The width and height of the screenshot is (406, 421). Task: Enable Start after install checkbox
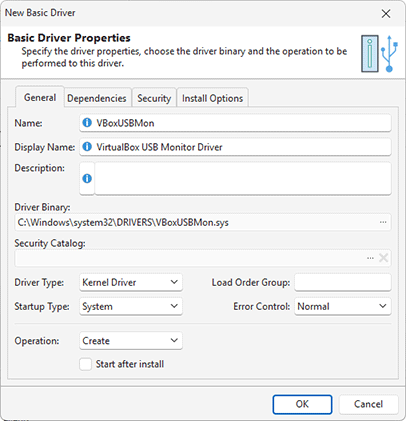point(86,364)
